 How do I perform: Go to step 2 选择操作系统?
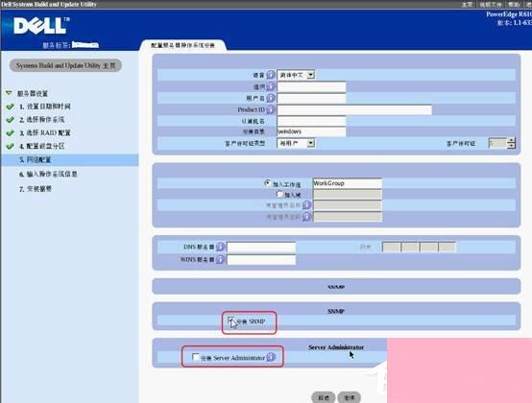(x=41, y=120)
